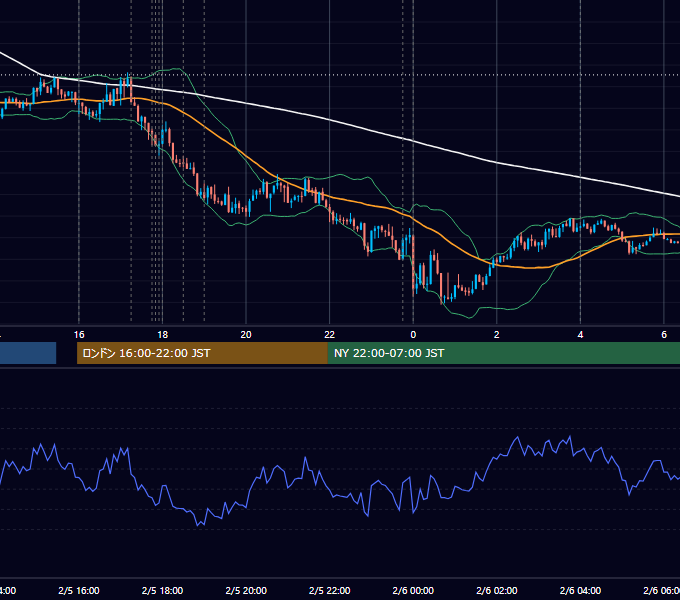Click the 2/5 16:00 time label

point(78,590)
